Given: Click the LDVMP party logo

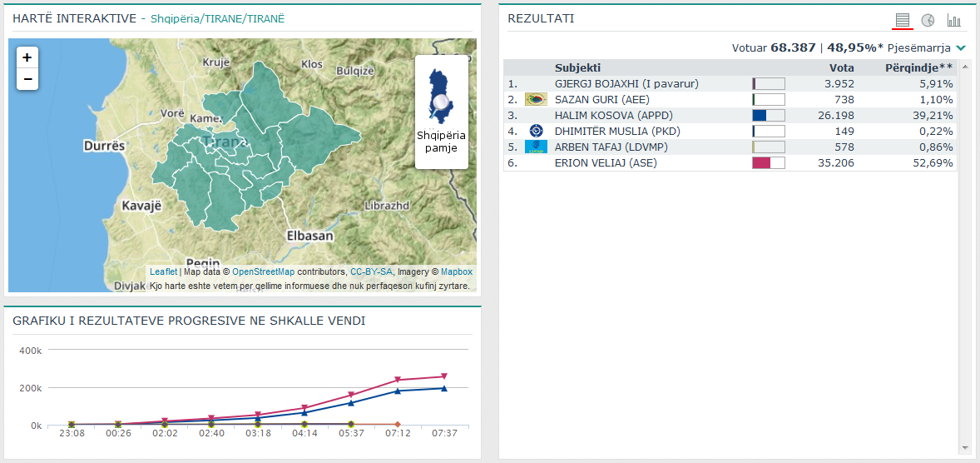Looking at the screenshot, I should point(537,147).
